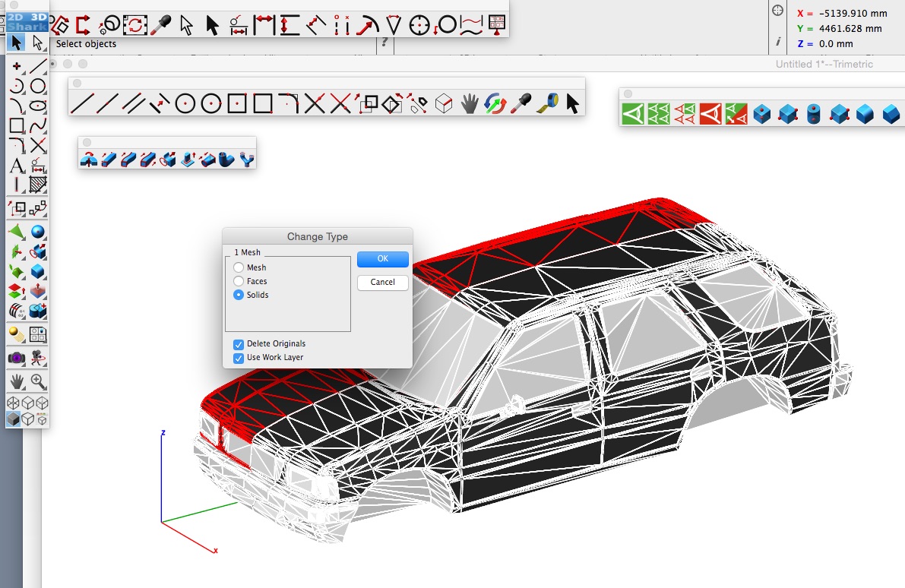
Task: Select the pan hand tool in left palette
Action: [x=17, y=381]
